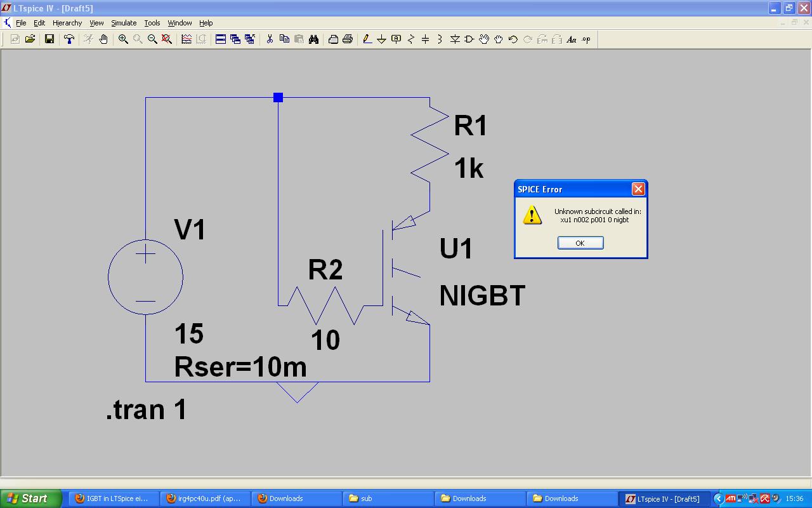812x508 pixels.
Task: Place a Capacitor from the toolbar
Action: 426,39
